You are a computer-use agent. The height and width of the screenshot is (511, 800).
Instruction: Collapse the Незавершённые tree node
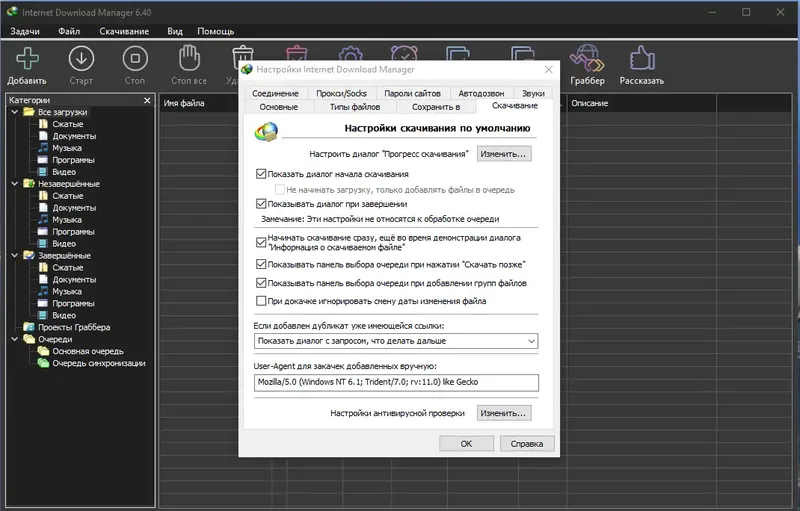coord(14,184)
